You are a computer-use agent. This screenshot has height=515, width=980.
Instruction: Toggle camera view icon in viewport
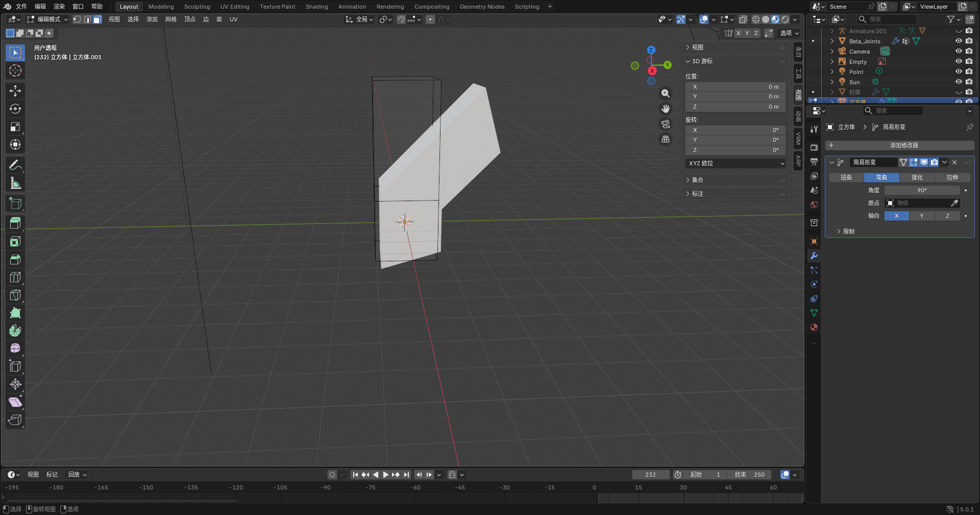coord(666,124)
